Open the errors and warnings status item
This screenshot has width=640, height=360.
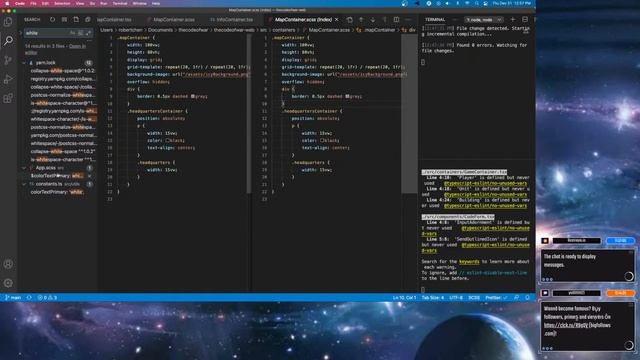point(47,298)
